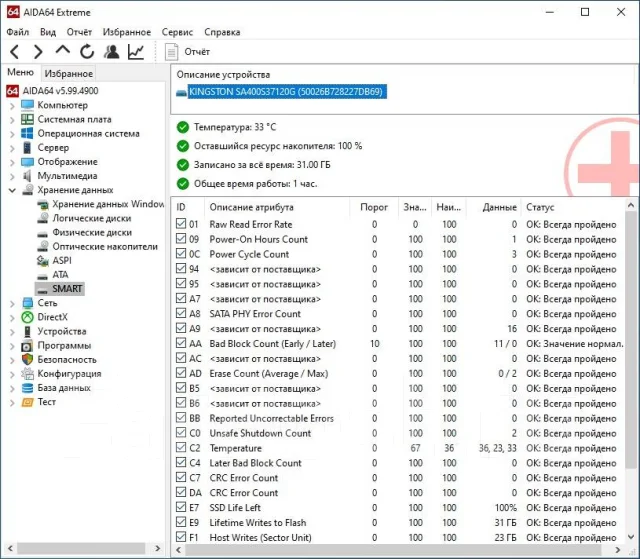This screenshot has width=640, height=559.
Task: Click the Сервер tower icon
Action: [27, 148]
